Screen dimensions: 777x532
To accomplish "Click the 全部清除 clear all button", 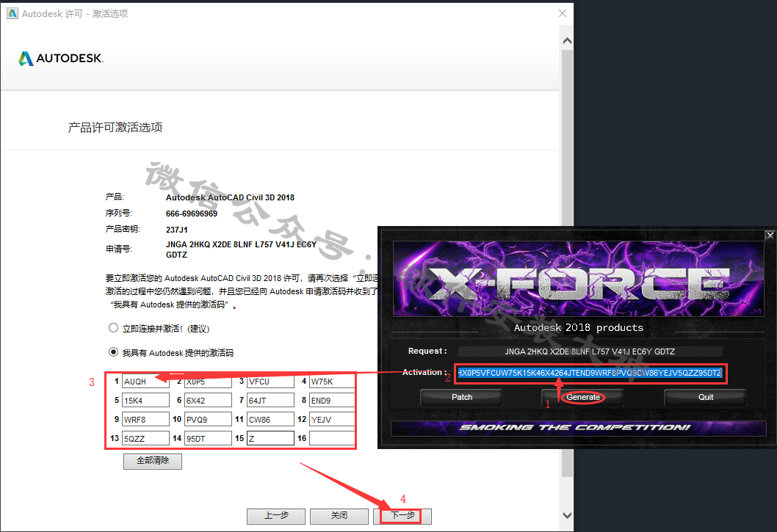I will coord(153,461).
